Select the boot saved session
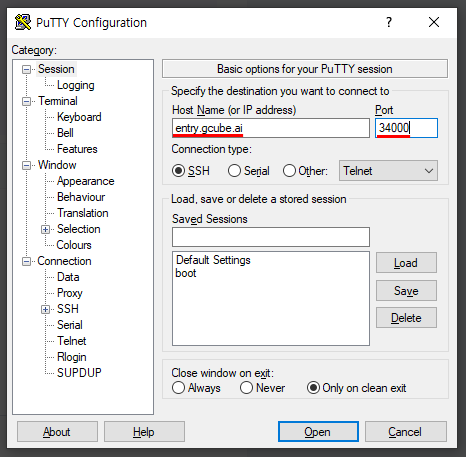466x457 pixels. 186,273
